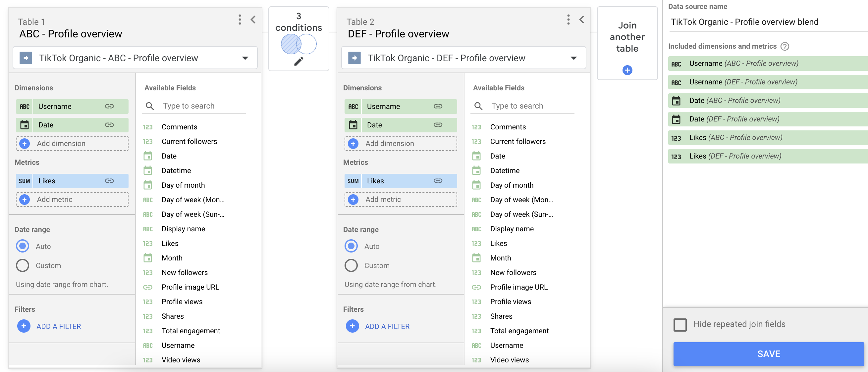Select Custom date range in Table 1

(x=23, y=265)
